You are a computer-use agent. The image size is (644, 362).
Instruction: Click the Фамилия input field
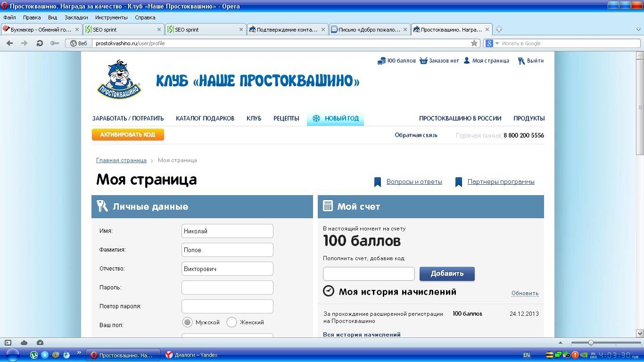tap(227, 250)
